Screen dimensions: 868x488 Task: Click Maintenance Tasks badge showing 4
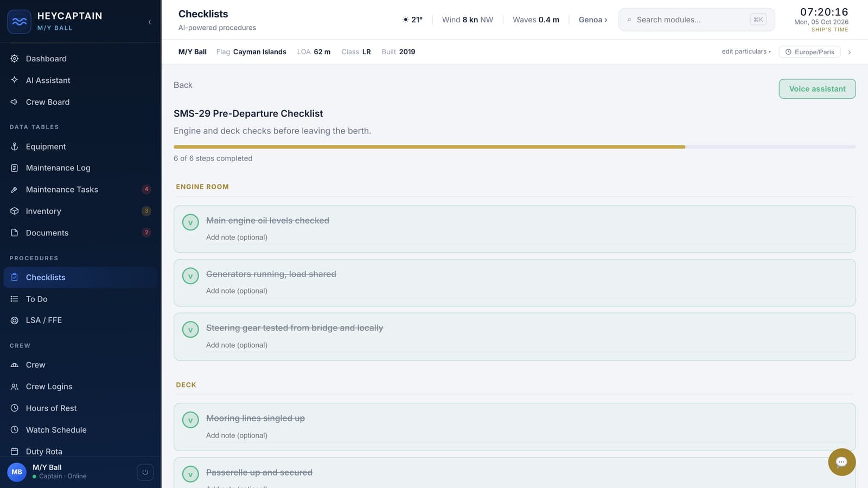pos(146,189)
